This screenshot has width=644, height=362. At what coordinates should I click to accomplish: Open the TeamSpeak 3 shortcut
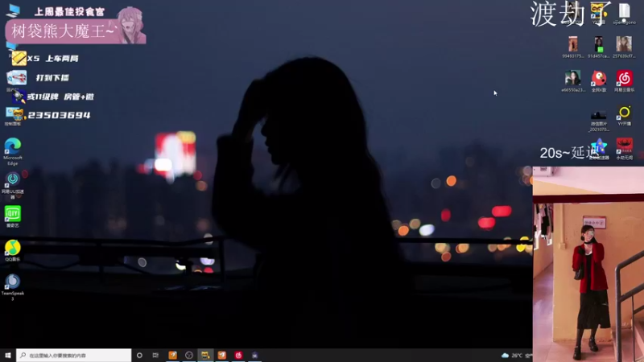(13, 287)
